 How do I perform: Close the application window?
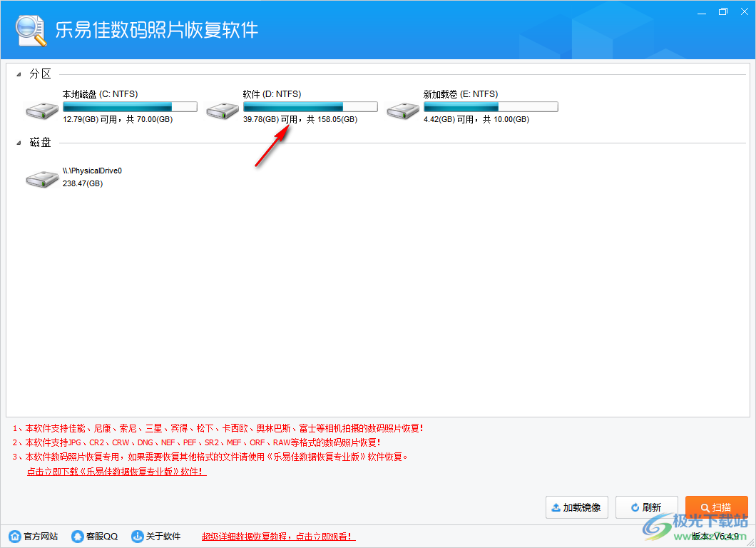click(x=745, y=11)
